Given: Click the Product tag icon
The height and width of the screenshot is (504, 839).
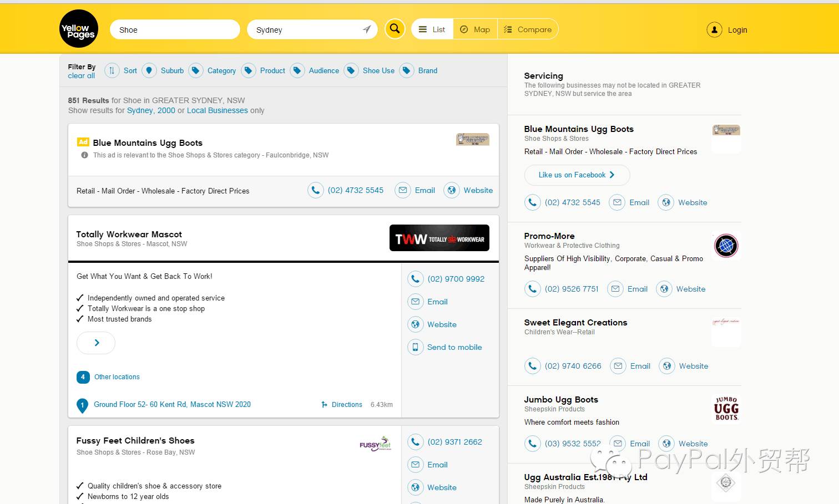Looking at the screenshot, I should (248, 70).
